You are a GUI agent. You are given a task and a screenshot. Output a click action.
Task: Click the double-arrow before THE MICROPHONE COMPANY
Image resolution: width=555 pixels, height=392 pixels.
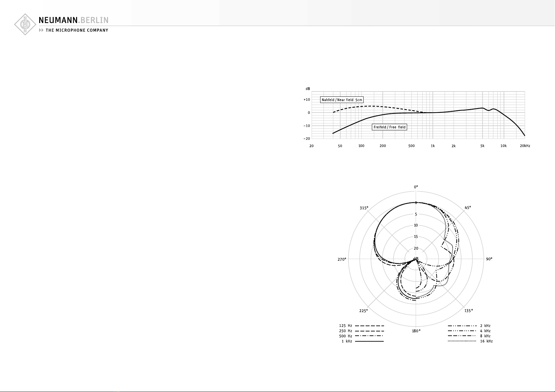(x=41, y=30)
